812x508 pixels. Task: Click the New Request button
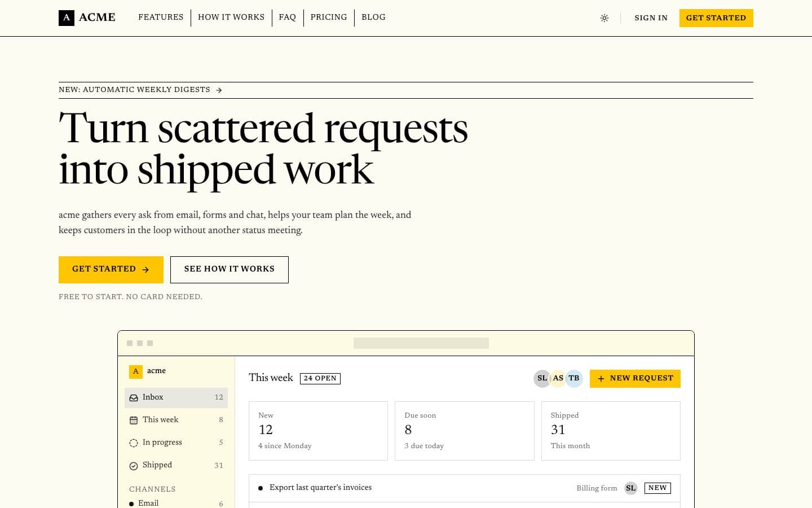click(x=635, y=379)
